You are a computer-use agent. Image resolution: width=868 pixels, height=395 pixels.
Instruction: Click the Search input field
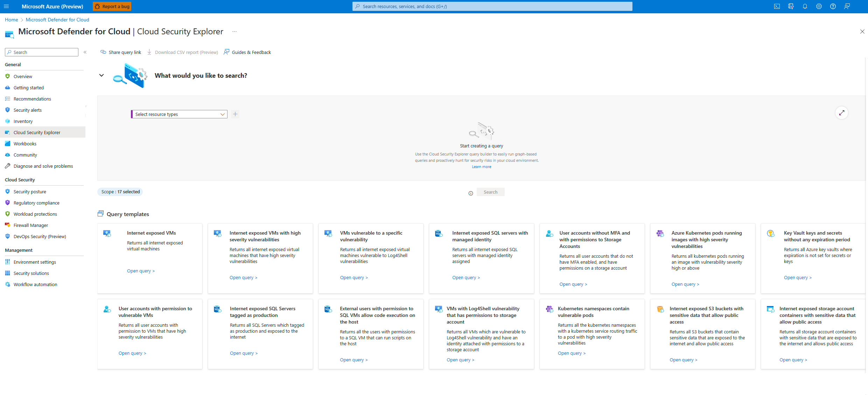click(x=42, y=52)
